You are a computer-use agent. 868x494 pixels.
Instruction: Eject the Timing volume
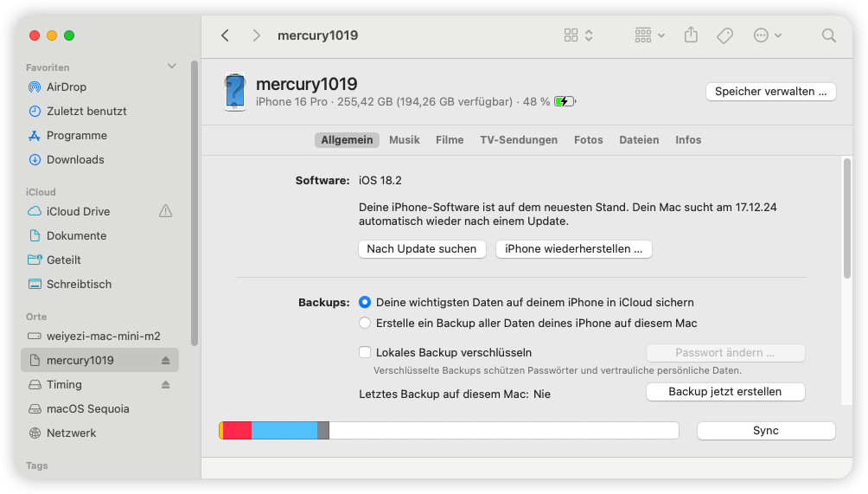coord(165,384)
